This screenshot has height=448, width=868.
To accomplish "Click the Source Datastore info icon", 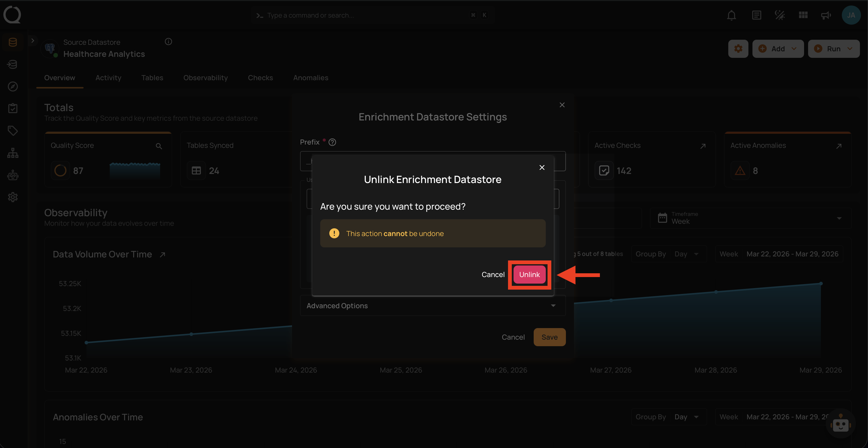I will click(x=168, y=42).
